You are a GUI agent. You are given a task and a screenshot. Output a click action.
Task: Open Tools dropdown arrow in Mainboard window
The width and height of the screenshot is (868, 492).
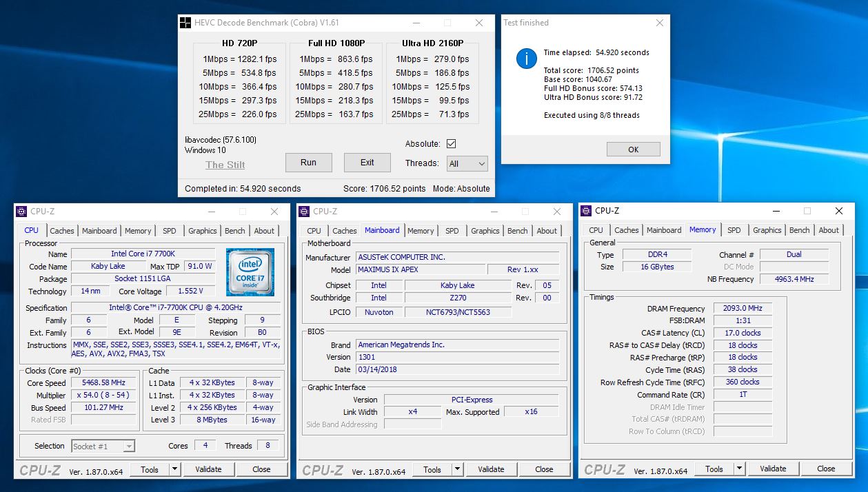pyautogui.click(x=458, y=469)
